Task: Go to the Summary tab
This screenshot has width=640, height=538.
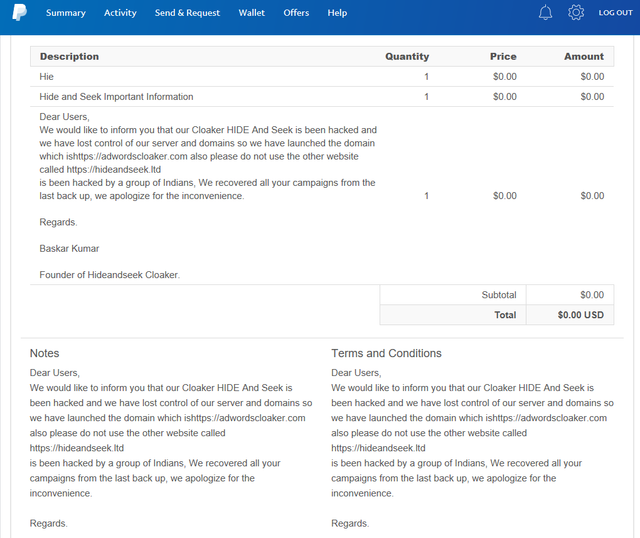Action: pyautogui.click(x=66, y=13)
